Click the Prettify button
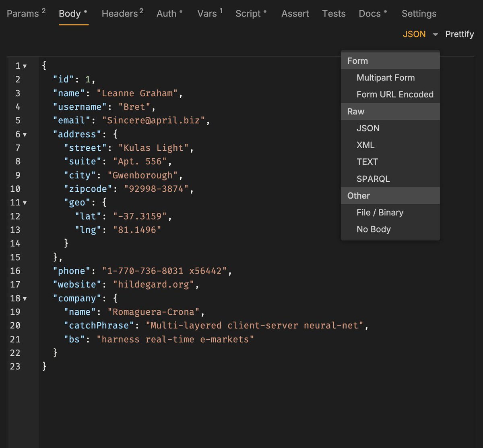483x448 pixels. pyautogui.click(x=460, y=34)
